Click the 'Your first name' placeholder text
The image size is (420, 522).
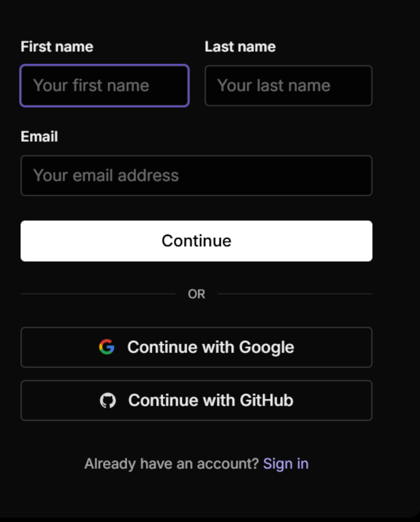click(91, 86)
